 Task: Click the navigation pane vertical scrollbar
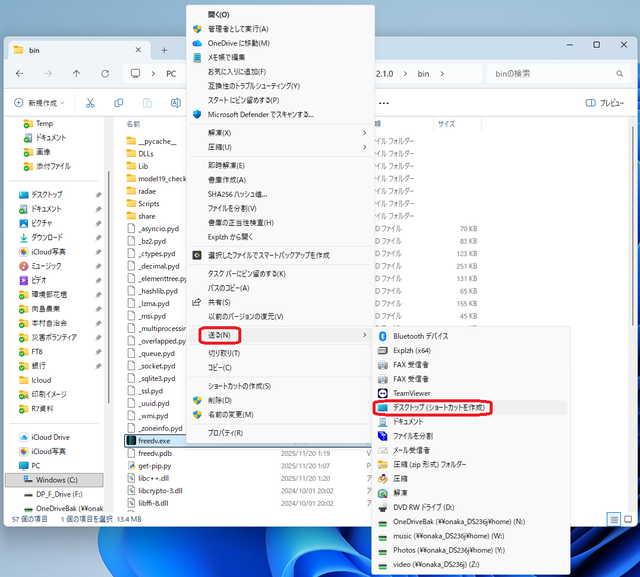point(109,286)
